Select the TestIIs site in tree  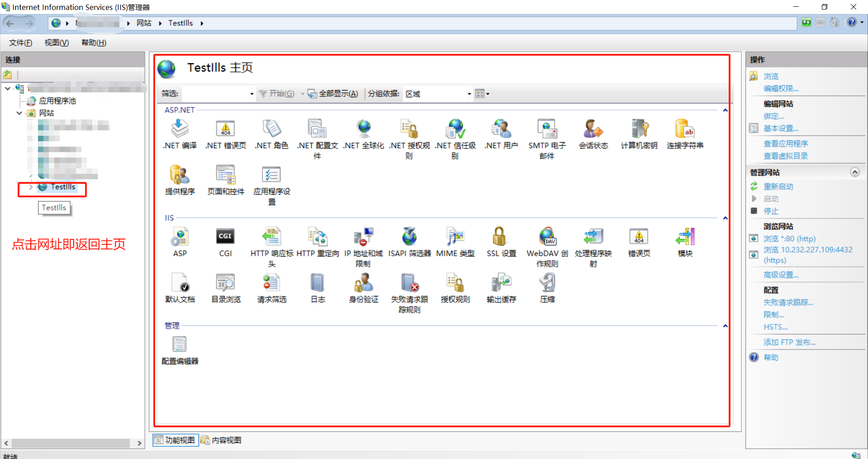click(x=63, y=187)
